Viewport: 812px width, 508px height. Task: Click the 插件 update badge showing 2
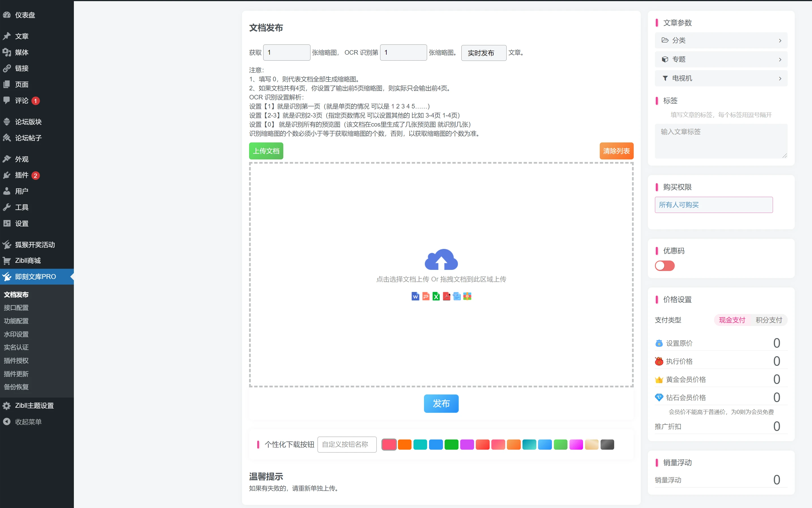[36, 175]
